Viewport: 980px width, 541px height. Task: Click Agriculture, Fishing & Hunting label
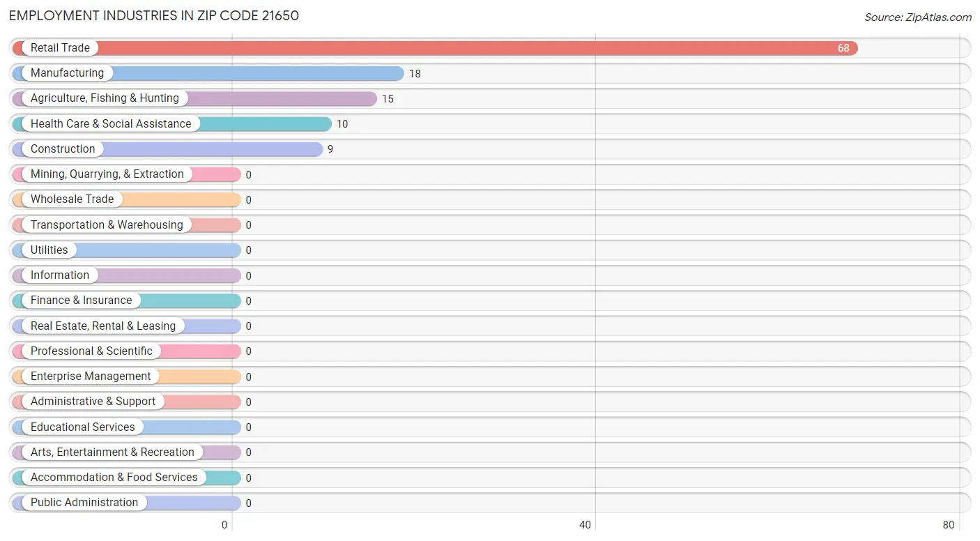pos(105,98)
